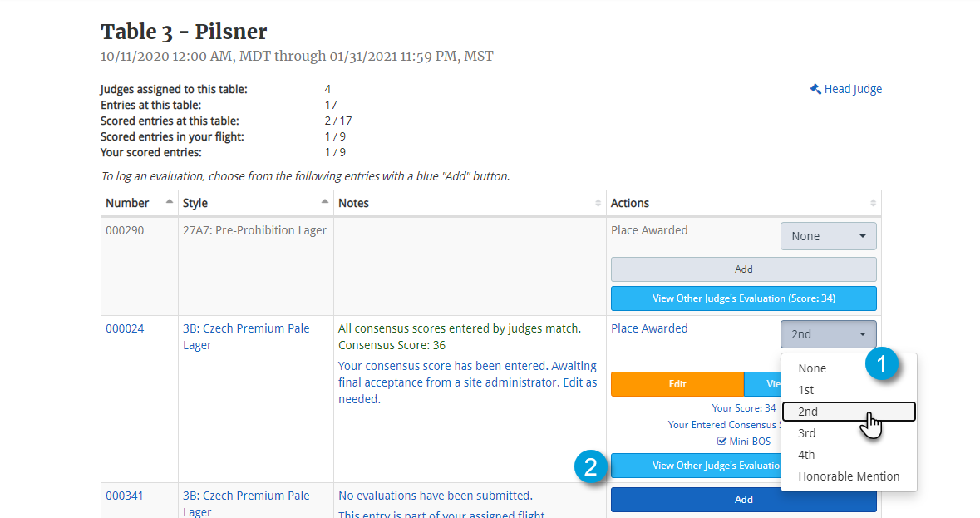Select 2nd in the place dropdown list

point(848,412)
